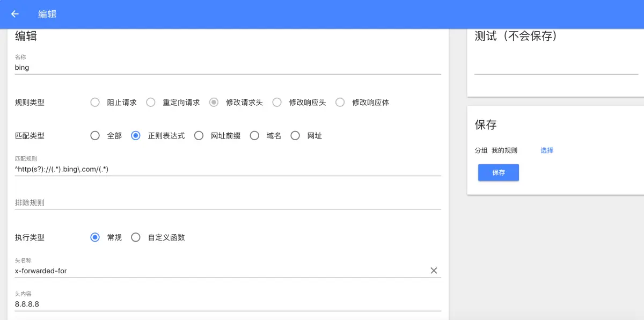
Task: Switch rule type to 修改响应头
Action: (276, 102)
